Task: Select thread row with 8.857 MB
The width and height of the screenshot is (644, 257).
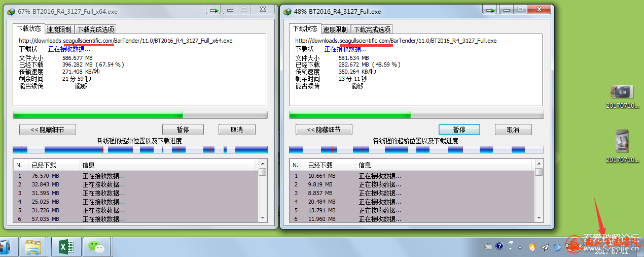Action: 412,193
